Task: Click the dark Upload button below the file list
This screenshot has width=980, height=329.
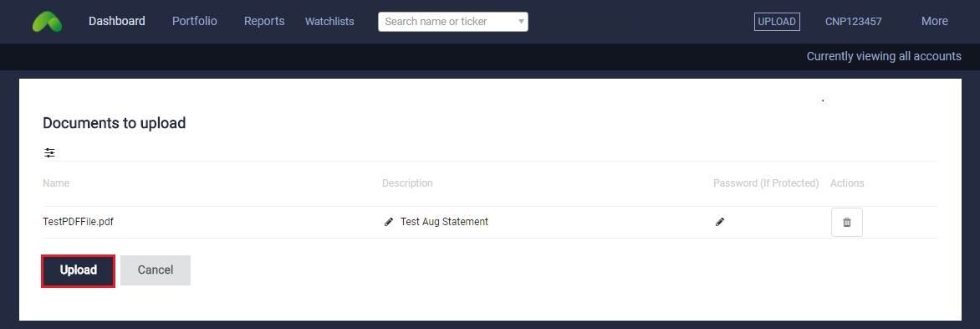Action: coord(78,271)
